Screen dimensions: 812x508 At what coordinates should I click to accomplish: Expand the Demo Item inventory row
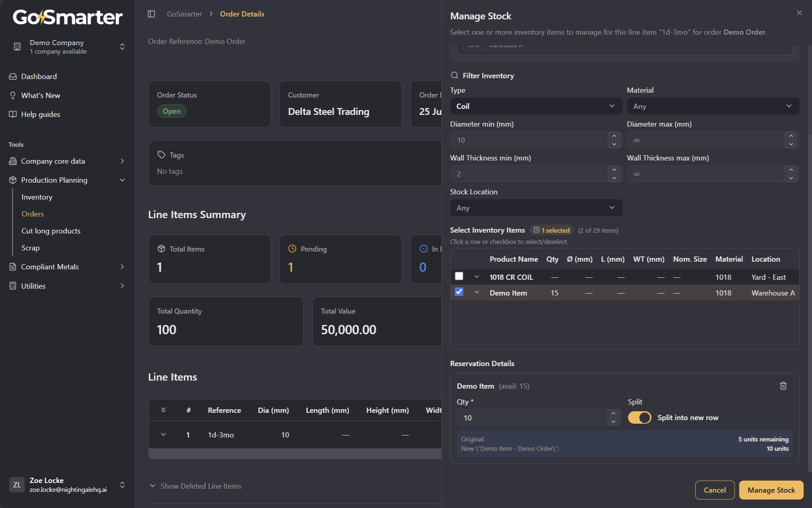coord(476,292)
